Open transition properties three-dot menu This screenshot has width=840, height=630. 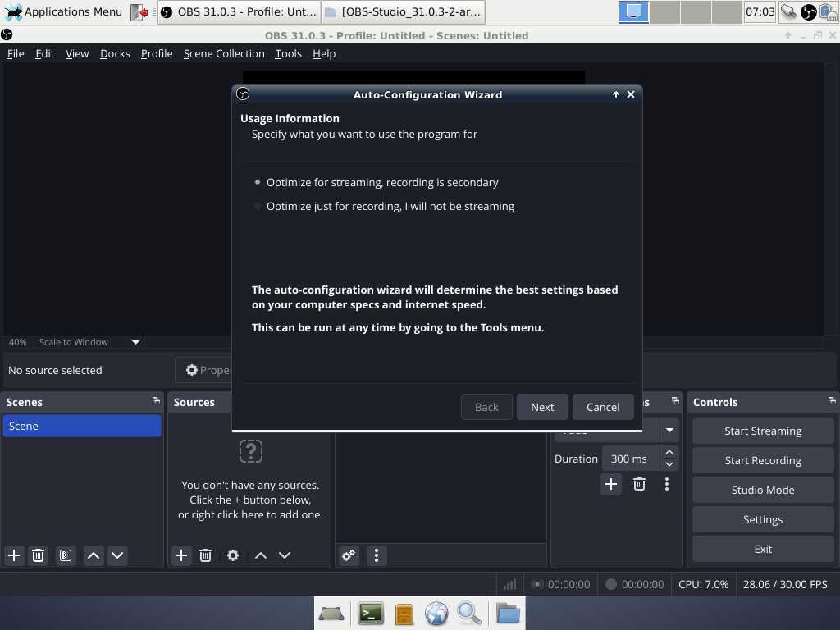[666, 484]
